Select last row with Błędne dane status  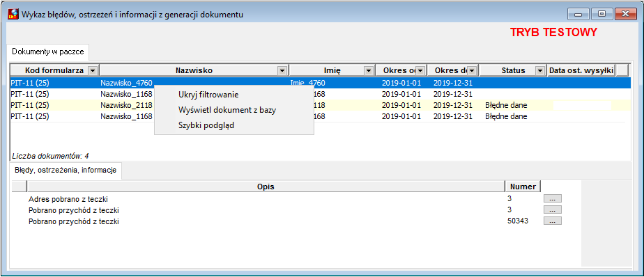point(318,116)
